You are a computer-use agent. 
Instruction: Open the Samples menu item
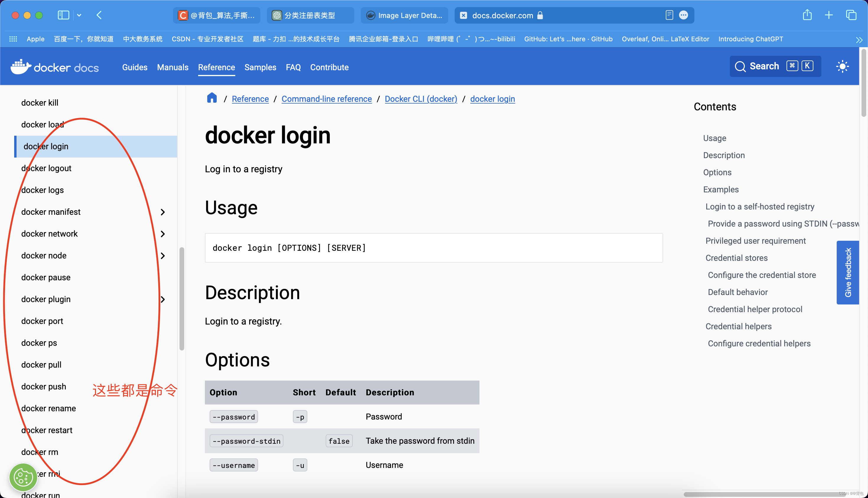tap(260, 67)
